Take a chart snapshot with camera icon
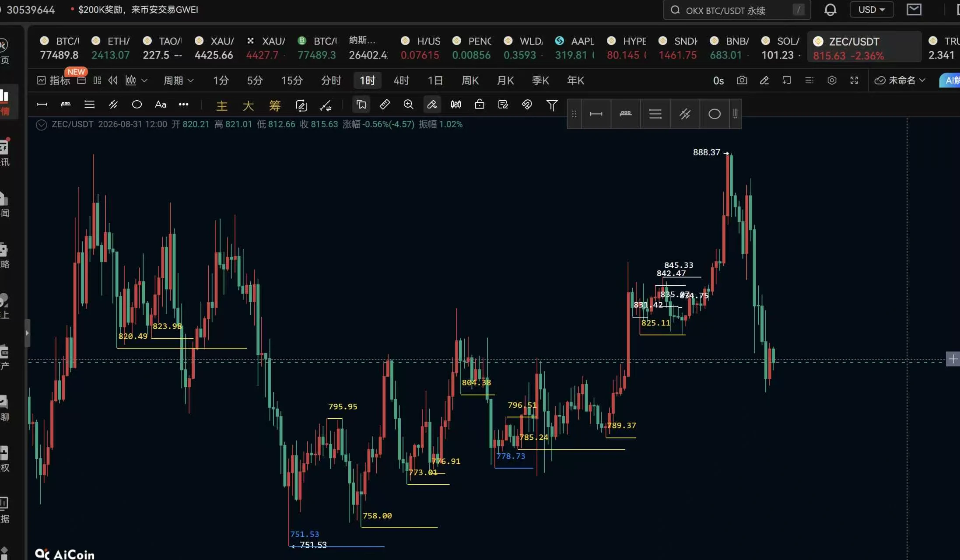 click(x=742, y=80)
